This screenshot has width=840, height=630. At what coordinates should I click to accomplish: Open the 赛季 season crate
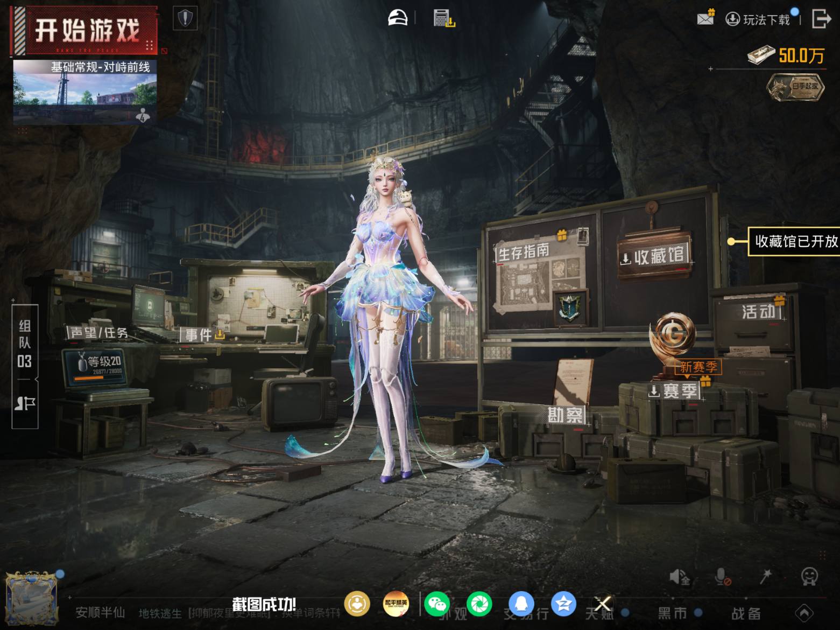click(676, 390)
